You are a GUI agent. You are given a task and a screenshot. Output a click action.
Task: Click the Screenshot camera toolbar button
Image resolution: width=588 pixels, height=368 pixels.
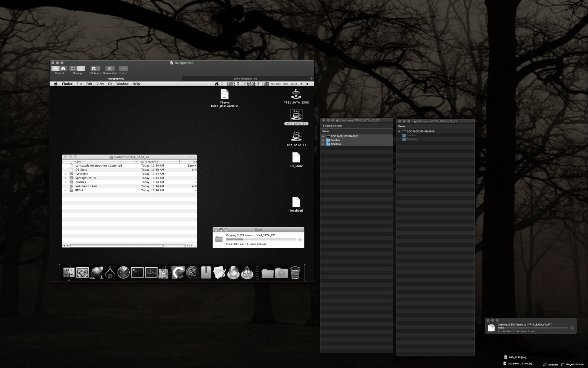coord(110,69)
